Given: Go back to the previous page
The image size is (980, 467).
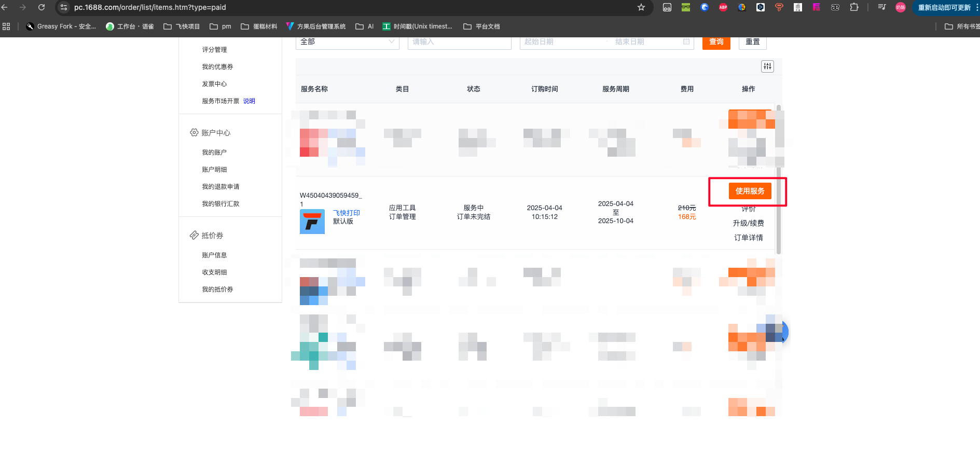Looking at the screenshot, I should [x=5, y=7].
